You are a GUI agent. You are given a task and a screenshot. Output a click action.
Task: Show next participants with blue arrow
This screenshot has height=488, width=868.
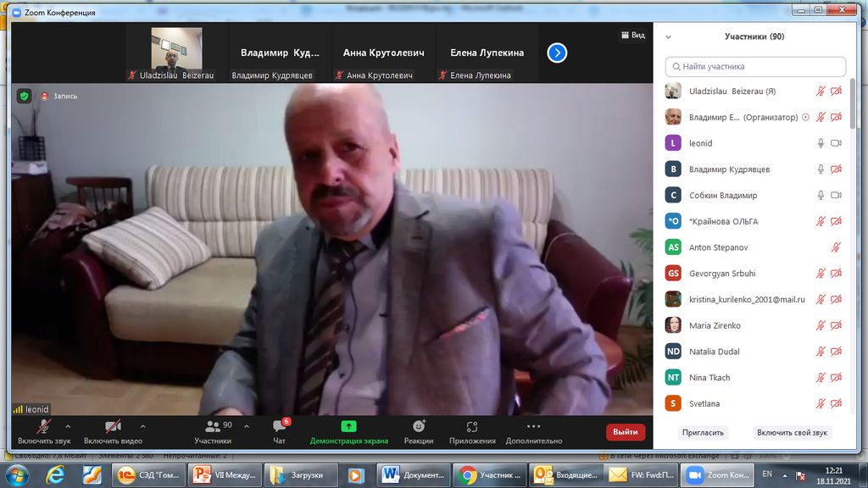point(557,53)
